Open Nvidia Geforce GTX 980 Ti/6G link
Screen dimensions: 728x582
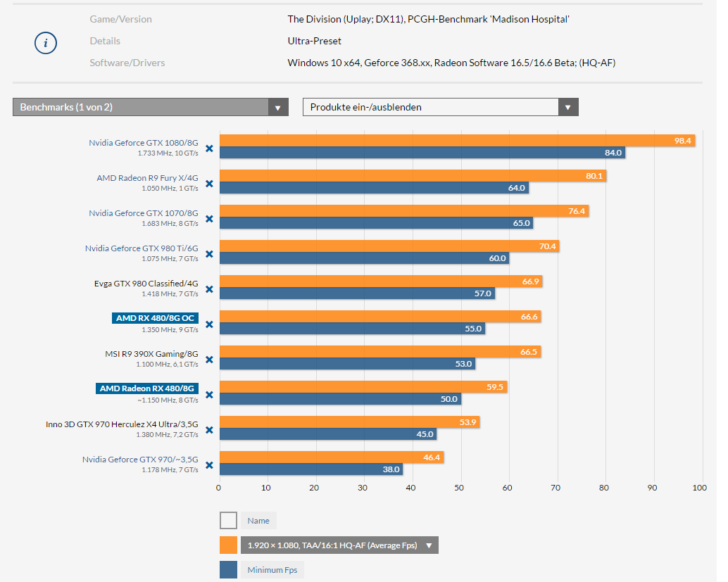pyautogui.click(x=142, y=248)
